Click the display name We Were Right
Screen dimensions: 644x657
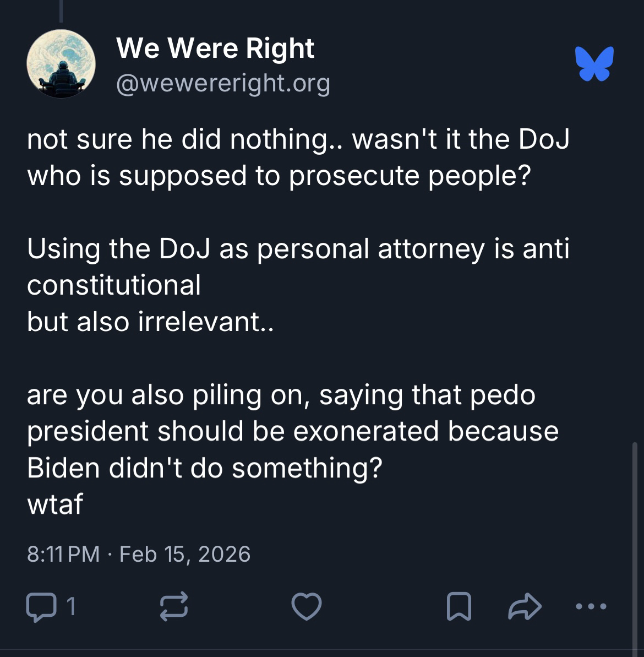[x=215, y=48]
